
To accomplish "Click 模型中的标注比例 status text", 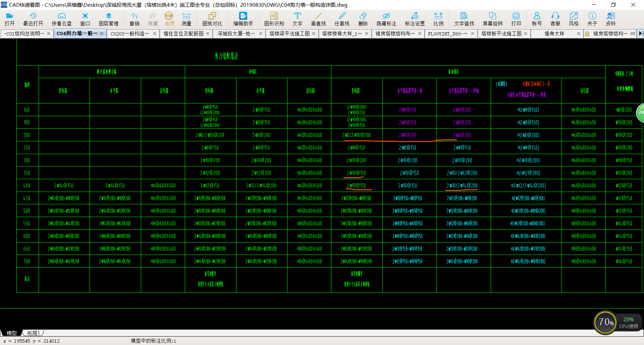I will point(153,341).
